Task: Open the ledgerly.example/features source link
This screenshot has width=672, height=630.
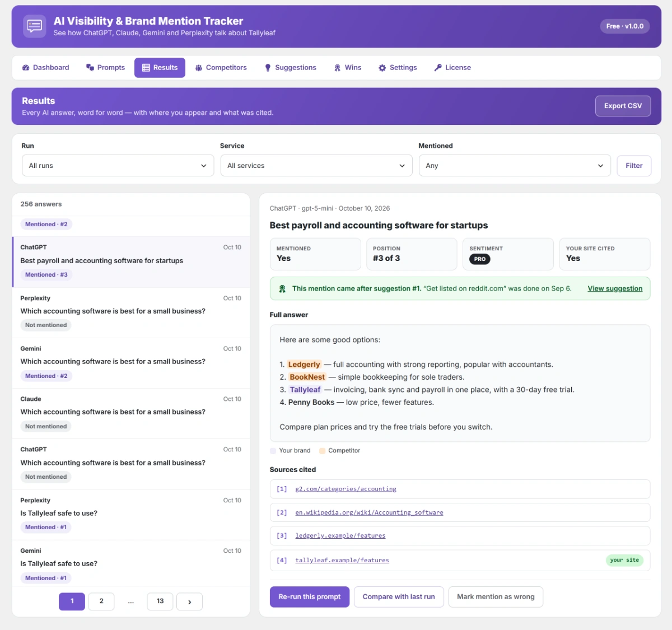Action: click(x=340, y=536)
